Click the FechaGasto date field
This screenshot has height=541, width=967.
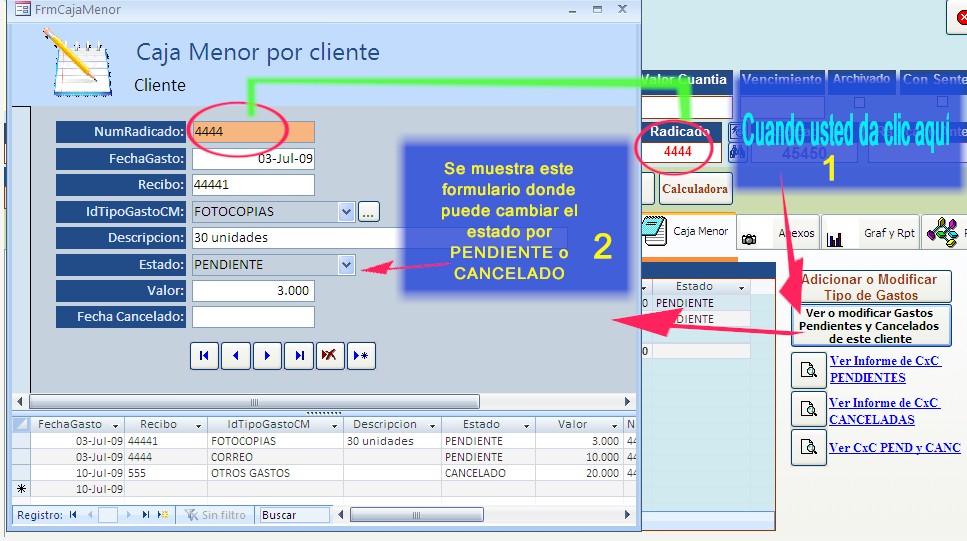pyautogui.click(x=253, y=159)
